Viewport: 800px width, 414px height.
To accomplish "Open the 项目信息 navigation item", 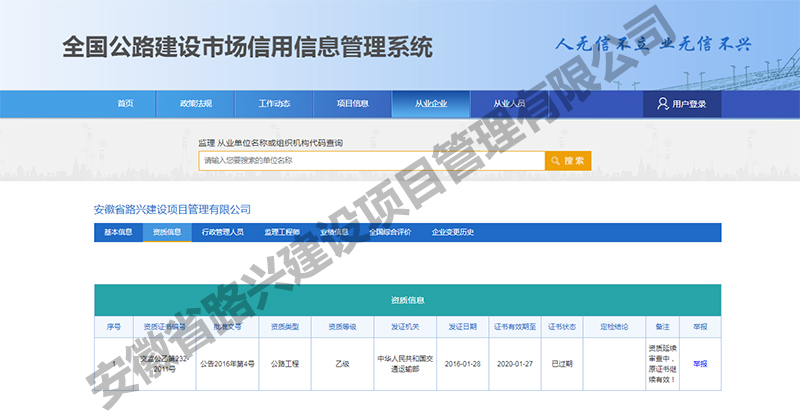I will tap(352, 104).
